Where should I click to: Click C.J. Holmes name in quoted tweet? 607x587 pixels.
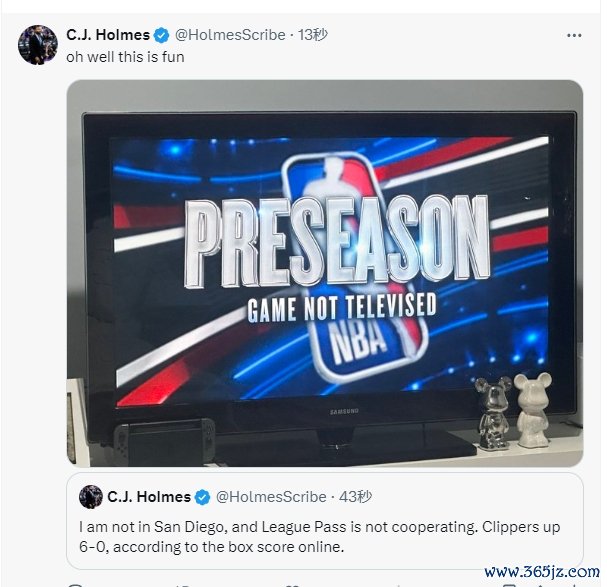pos(149,497)
